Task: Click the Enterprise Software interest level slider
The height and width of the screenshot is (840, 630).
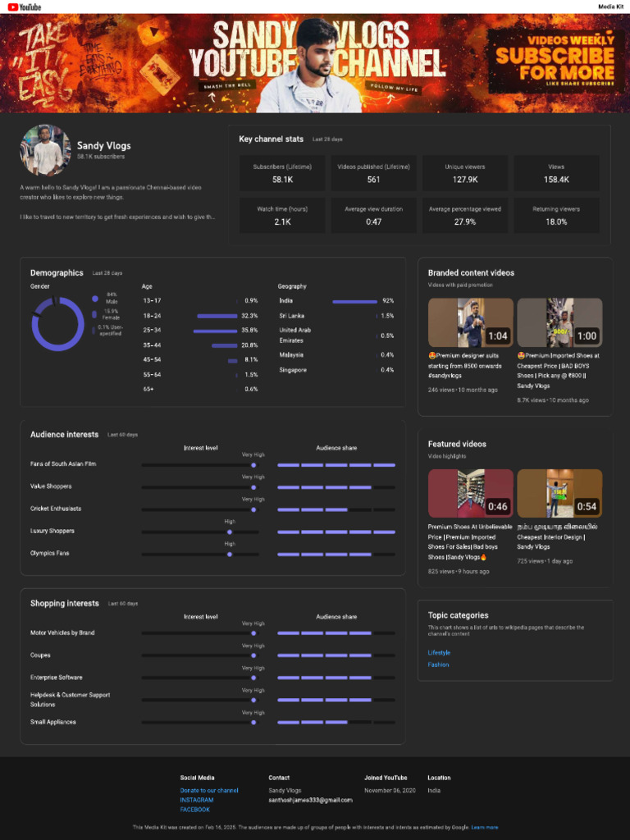Action: (x=200, y=678)
